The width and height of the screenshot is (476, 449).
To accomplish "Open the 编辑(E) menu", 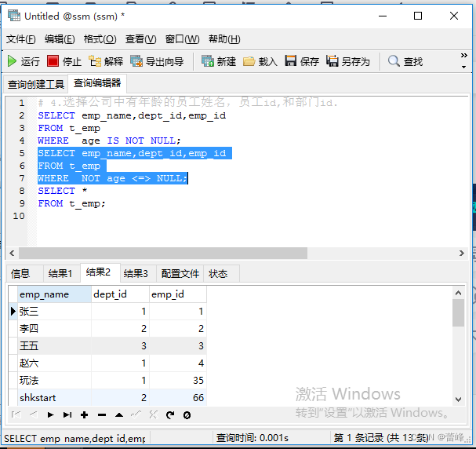I will pyautogui.click(x=60, y=39).
